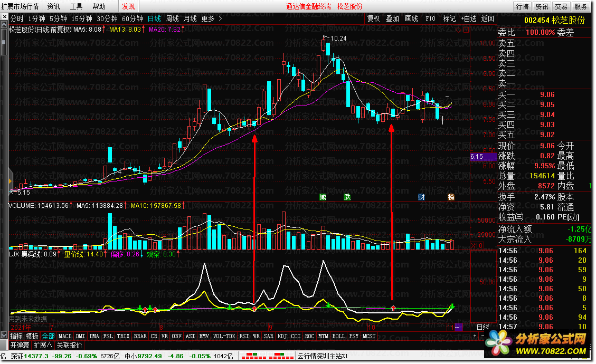
Task: Switch to 周线 weekly period
Action: (172, 18)
